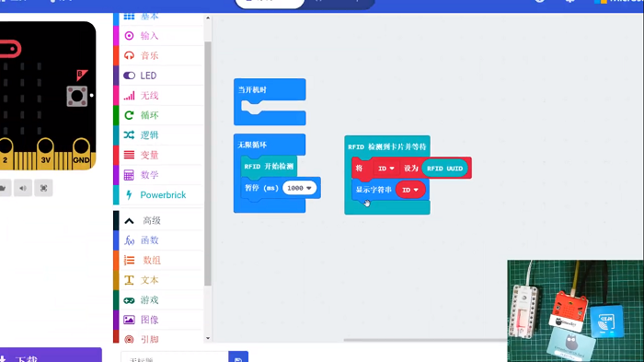Save the project with the disk icon
The width and height of the screenshot is (644, 362).
(x=238, y=357)
